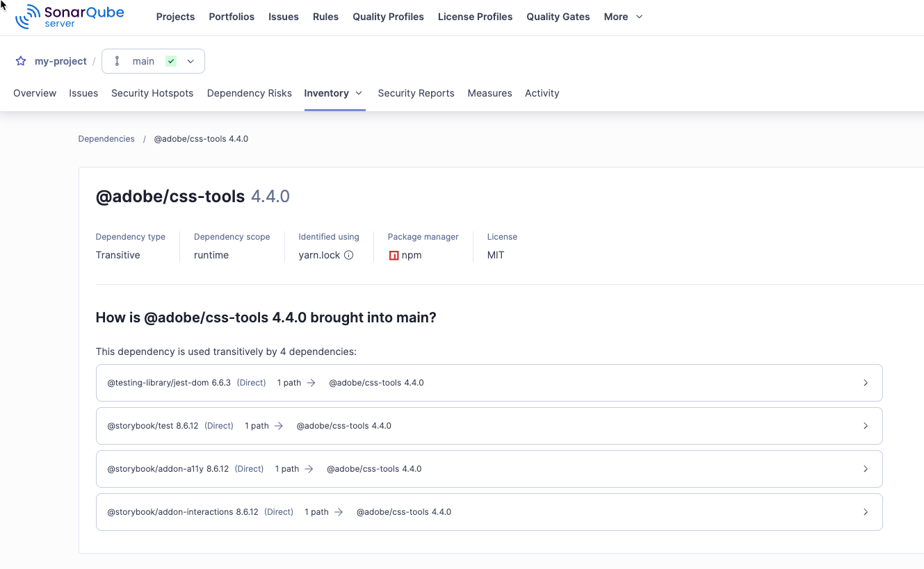The height and width of the screenshot is (569, 924).
Task: Switch to the Dependency Risks tab
Action: pyautogui.click(x=249, y=93)
